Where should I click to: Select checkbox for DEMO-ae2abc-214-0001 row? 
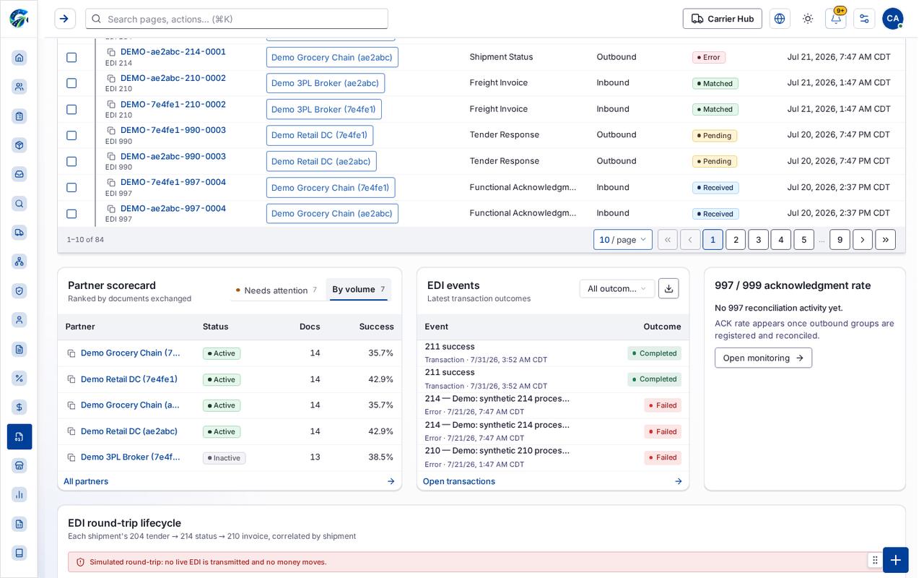tap(71, 57)
